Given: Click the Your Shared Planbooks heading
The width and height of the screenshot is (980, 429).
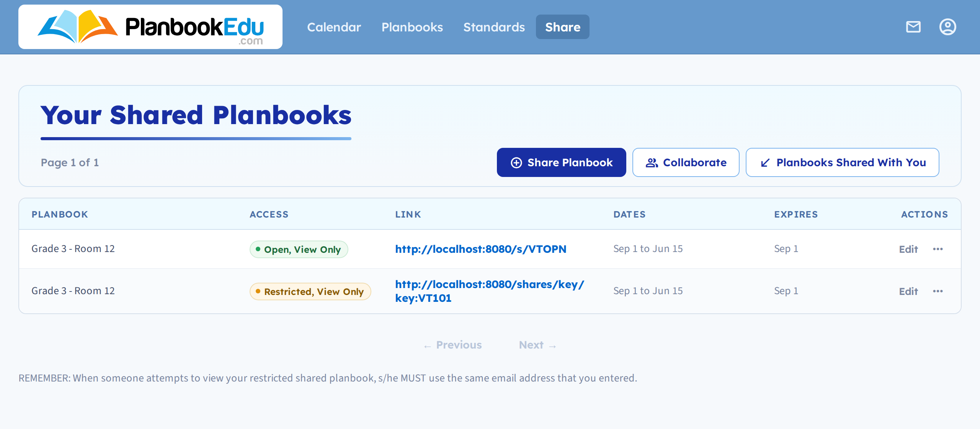Looking at the screenshot, I should tap(196, 115).
